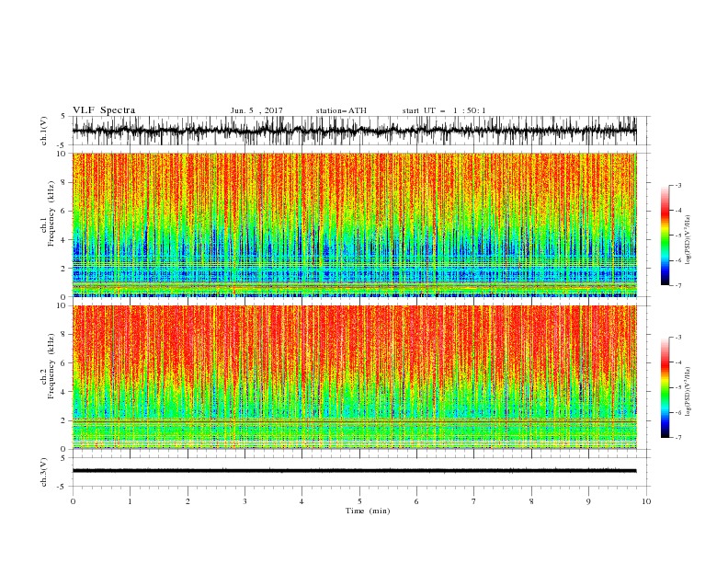This screenshot has width=728, height=563.
Task: Click the "start UT = 1:50:1" text
Action: 444,110
